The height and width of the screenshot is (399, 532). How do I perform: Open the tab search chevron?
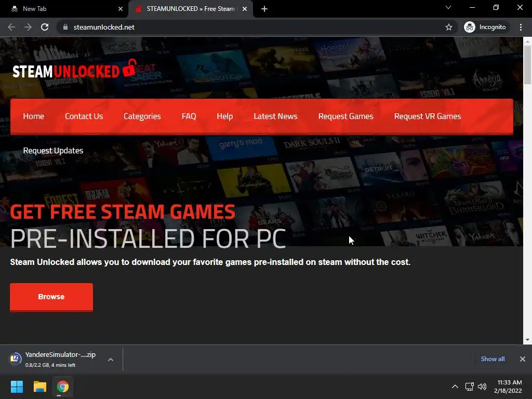[x=448, y=7]
